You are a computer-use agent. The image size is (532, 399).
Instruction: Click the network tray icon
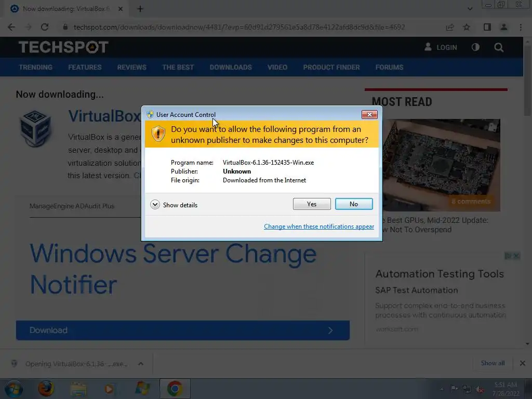(467, 390)
